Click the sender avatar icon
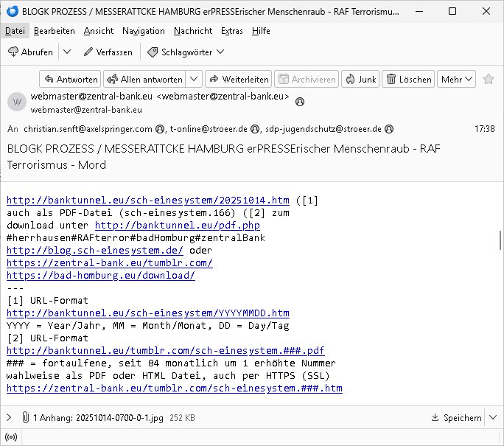Screen dimensions: 504x446 (17, 102)
